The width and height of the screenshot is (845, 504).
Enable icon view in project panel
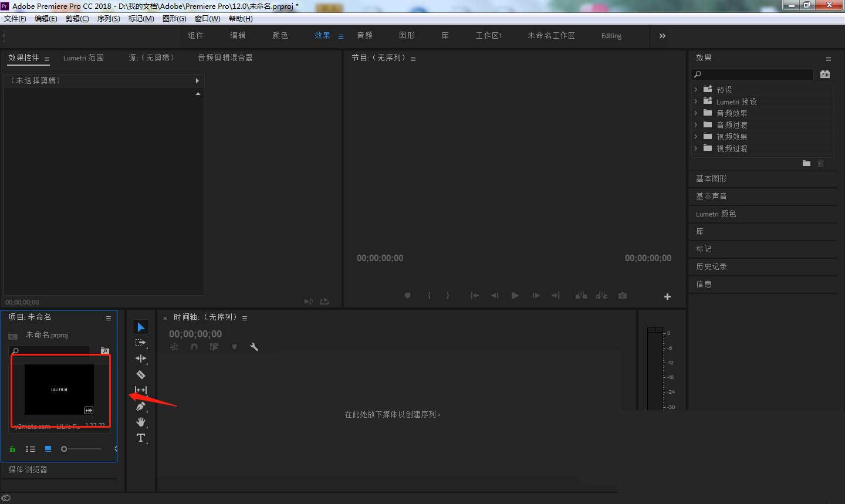pos(48,449)
